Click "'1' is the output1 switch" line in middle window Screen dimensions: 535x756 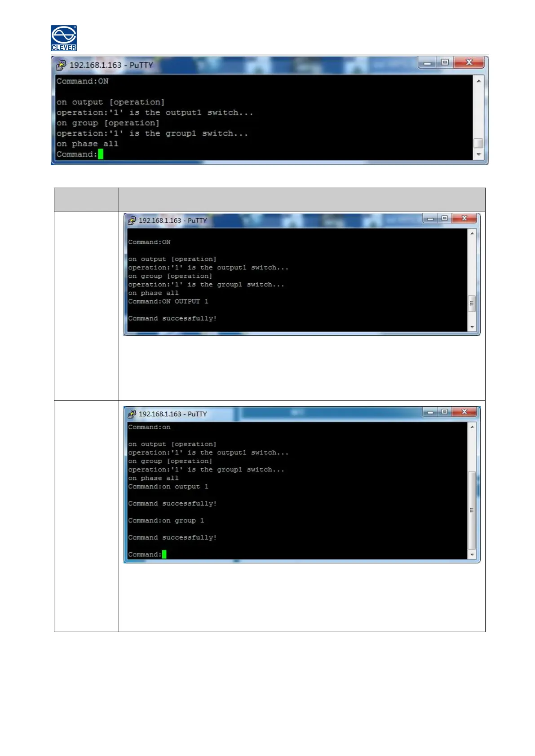[208, 268]
